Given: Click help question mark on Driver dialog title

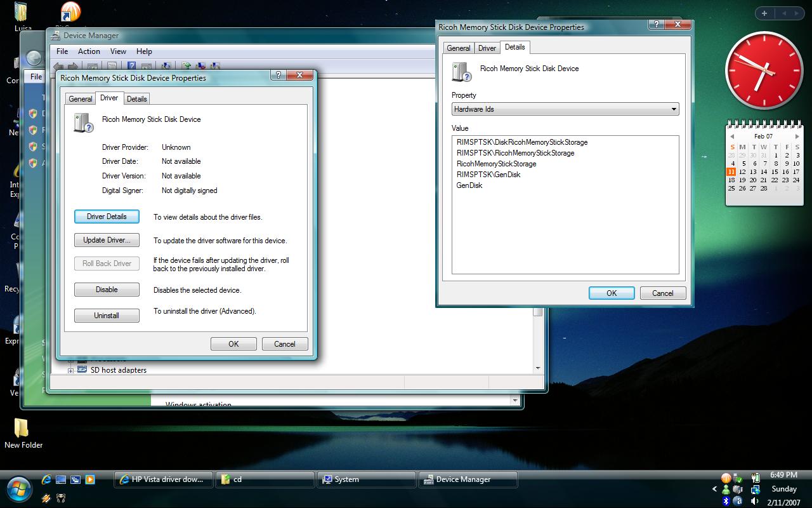Looking at the screenshot, I should click(x=278, y=75).
